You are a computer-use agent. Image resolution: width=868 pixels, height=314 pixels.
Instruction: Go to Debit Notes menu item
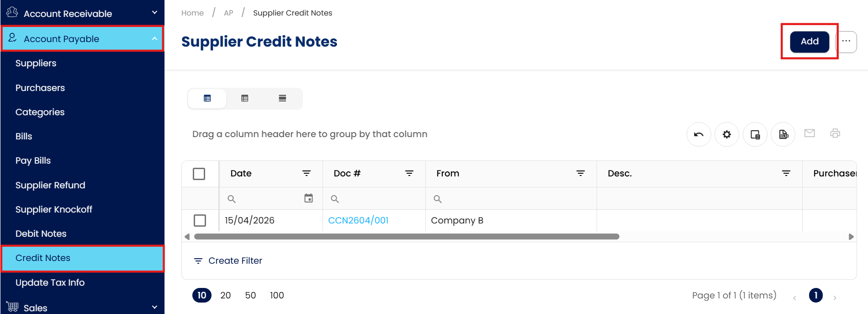41,234
